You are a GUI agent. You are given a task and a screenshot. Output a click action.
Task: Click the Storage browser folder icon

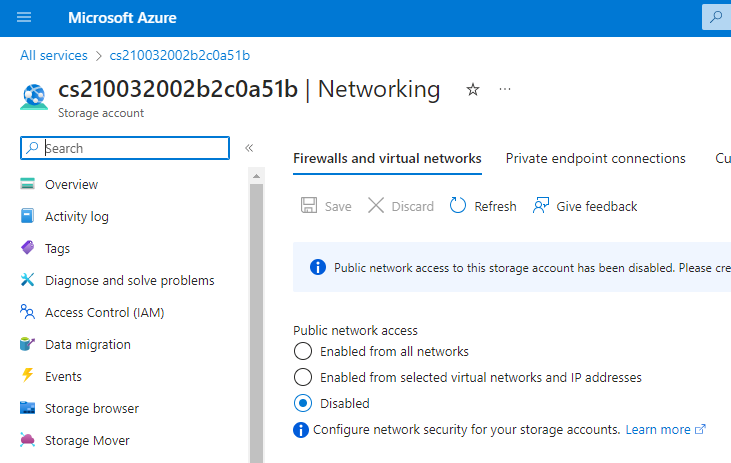click(28, 408)
